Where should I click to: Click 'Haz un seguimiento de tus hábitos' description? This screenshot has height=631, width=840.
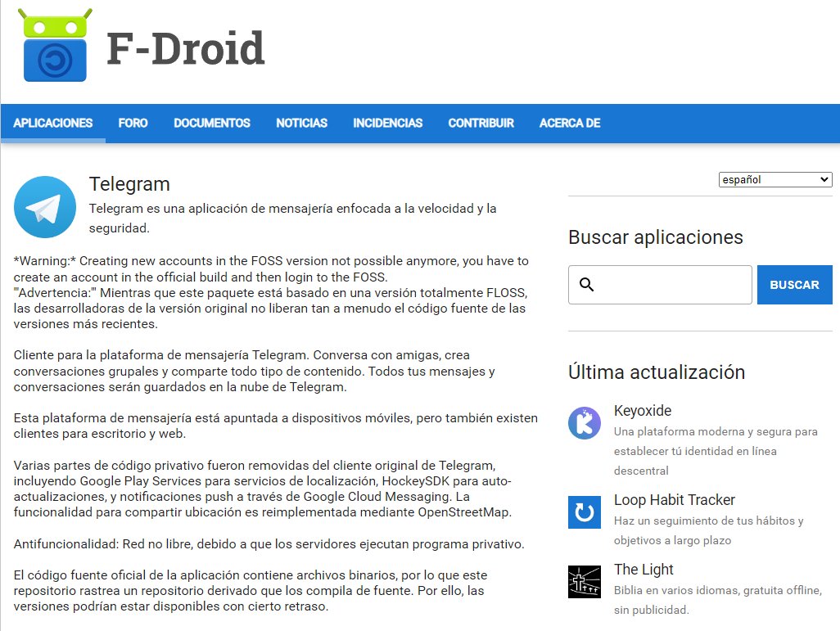coord(709,530)
